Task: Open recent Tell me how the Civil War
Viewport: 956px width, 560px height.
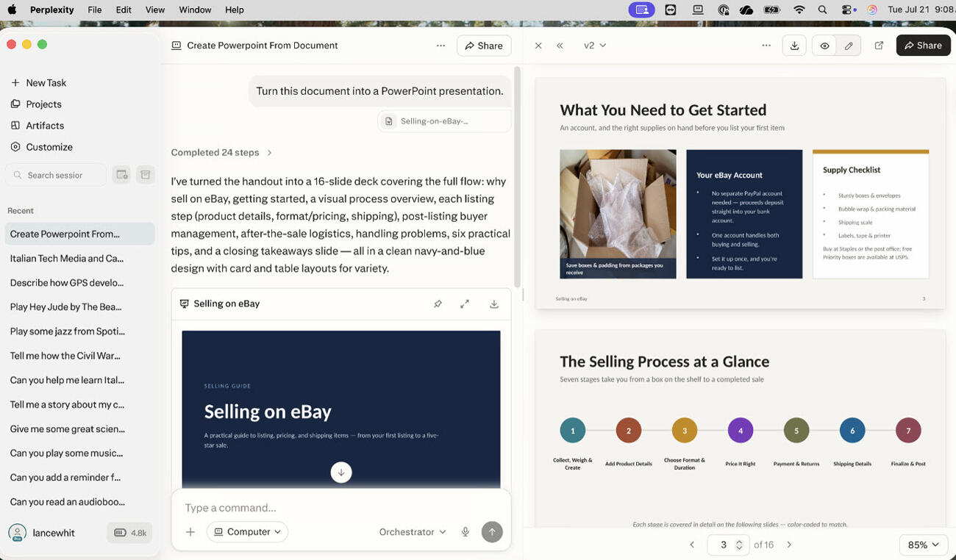Action: point(79,356)
